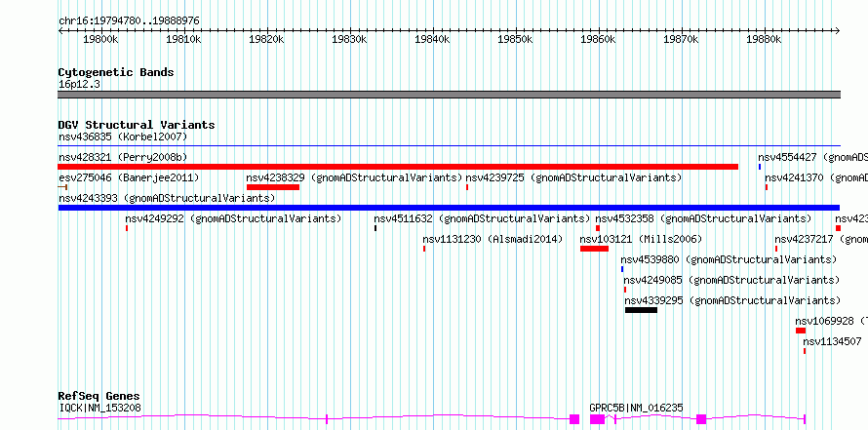Select the red nsv103121 Mills2006 bar
Screen dimensions: 868x430
595,249
